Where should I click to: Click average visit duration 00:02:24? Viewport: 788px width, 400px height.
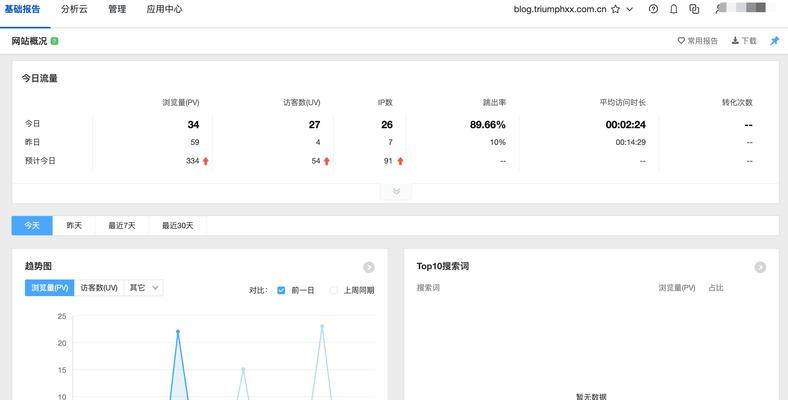(626, 125)
